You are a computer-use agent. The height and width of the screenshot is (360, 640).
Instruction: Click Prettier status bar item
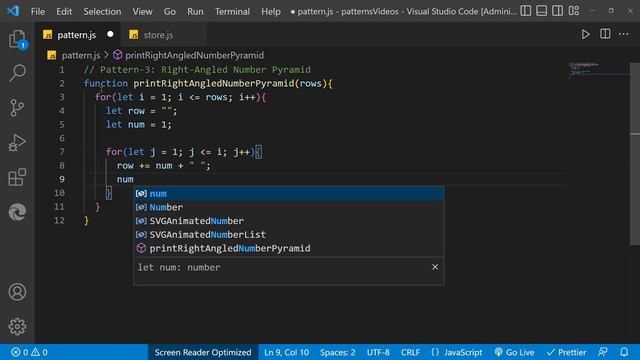click(x=567, y=352)
